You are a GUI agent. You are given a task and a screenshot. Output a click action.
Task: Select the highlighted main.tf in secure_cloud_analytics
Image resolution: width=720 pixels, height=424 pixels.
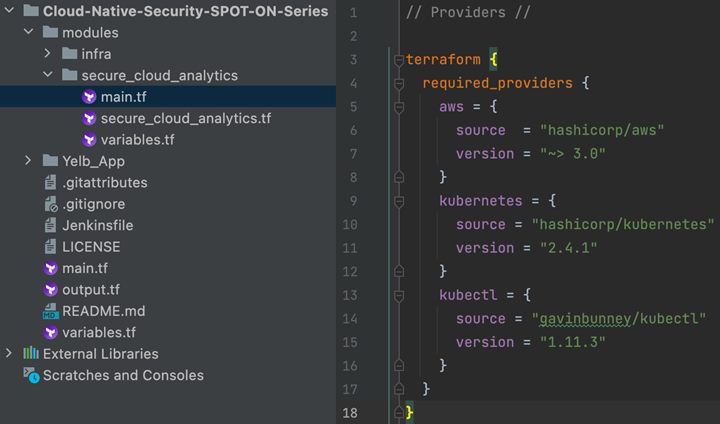[122, 97]
